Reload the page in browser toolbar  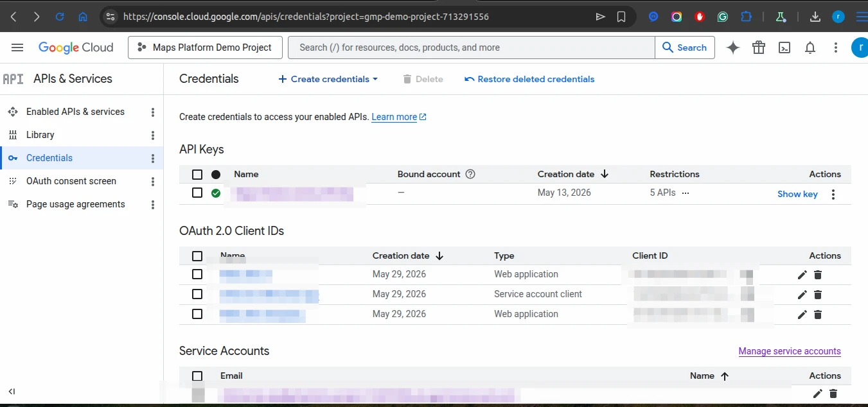pos(60,17)
